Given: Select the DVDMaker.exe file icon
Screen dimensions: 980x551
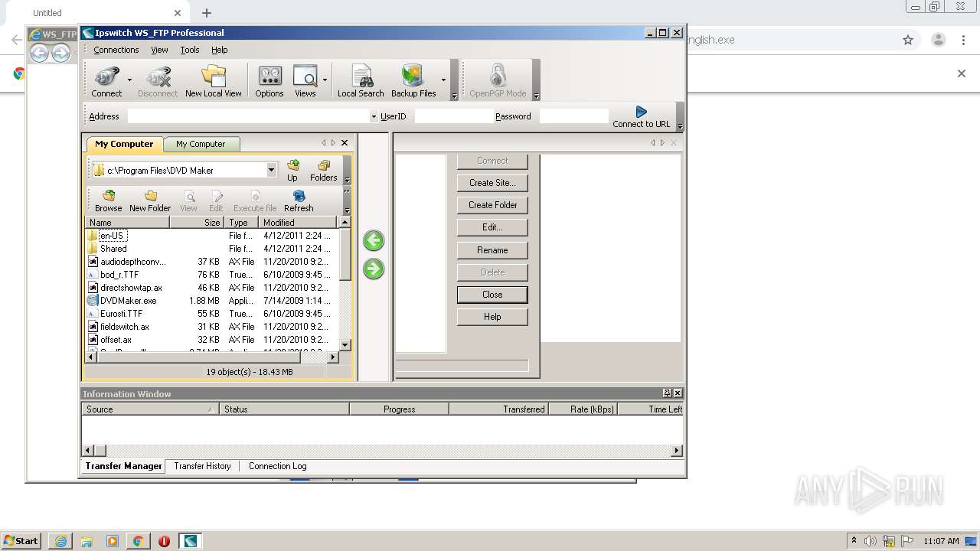Looking at the screenshot, I should [93, 301].
